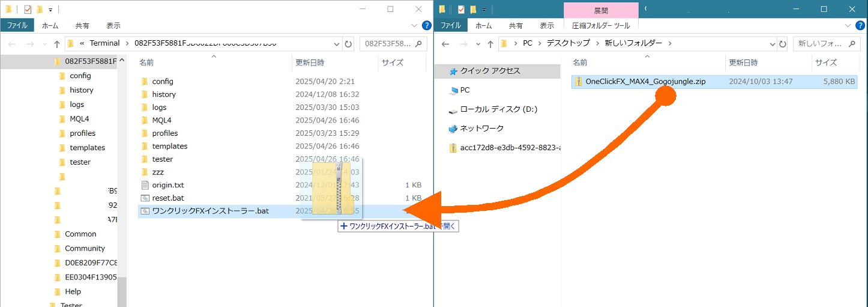868x307 pixels.
Task: Click the forward arrow in right window
Action: pos(463,43)
